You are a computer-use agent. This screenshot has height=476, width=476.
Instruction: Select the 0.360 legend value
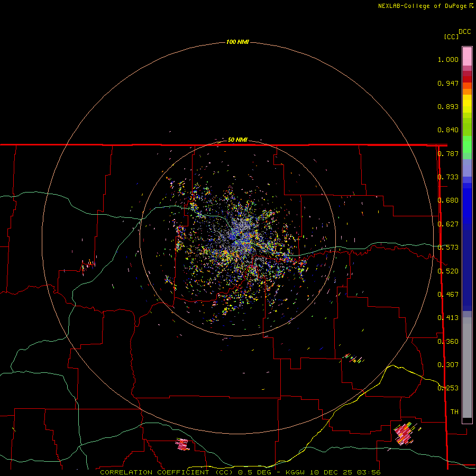click(448, 342)
